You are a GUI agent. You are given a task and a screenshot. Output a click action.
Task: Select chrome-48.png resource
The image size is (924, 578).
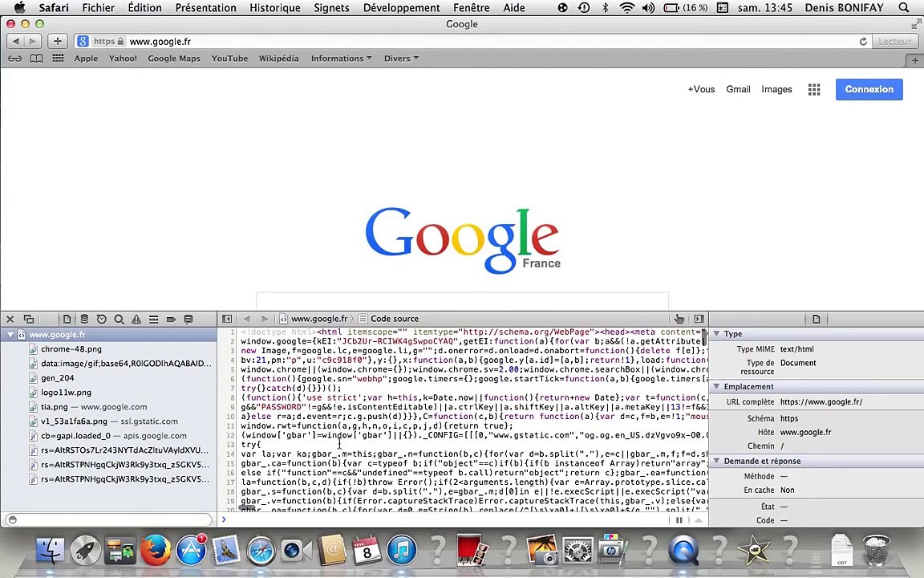[71, 349]
